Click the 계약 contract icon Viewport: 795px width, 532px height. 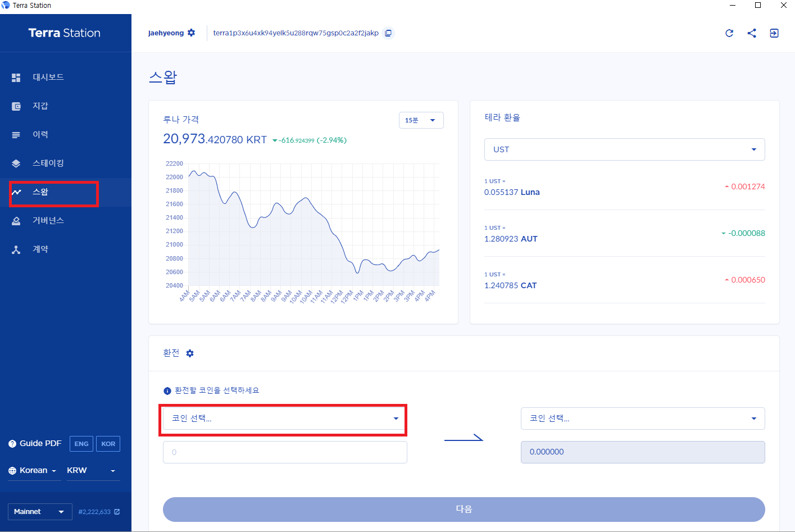(x=16, y=249)
